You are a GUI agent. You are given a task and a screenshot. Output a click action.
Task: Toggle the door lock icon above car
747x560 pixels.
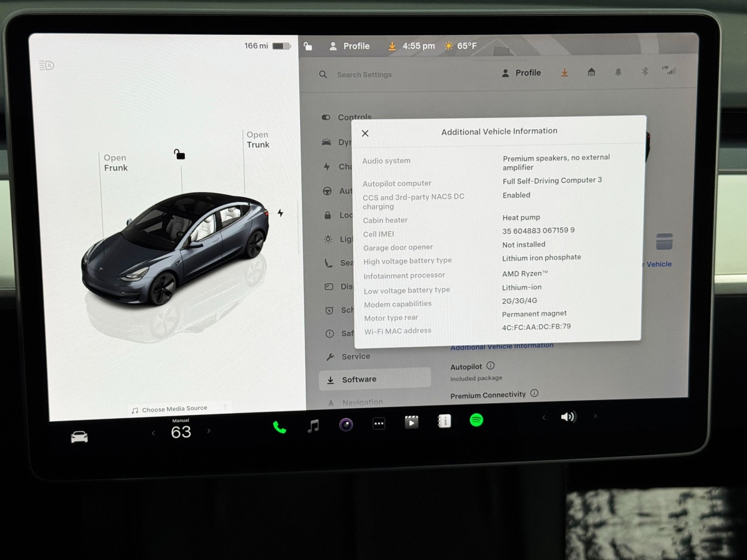[179, 154]
